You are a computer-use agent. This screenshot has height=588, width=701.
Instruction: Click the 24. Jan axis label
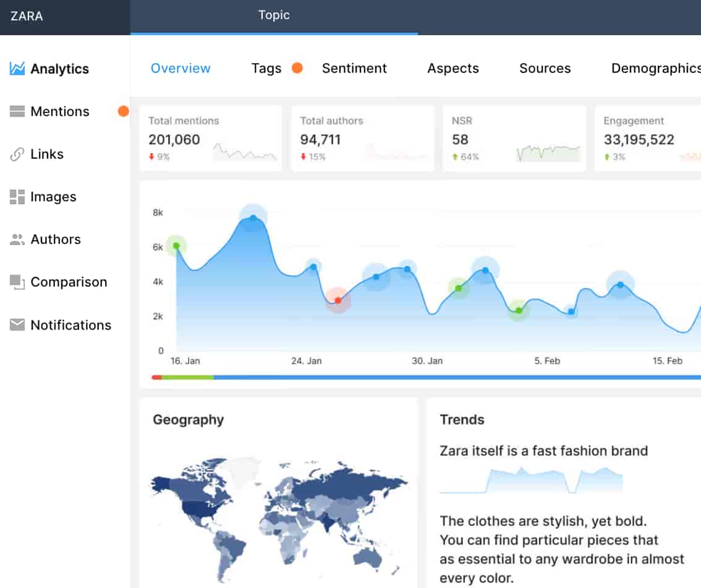306,361
